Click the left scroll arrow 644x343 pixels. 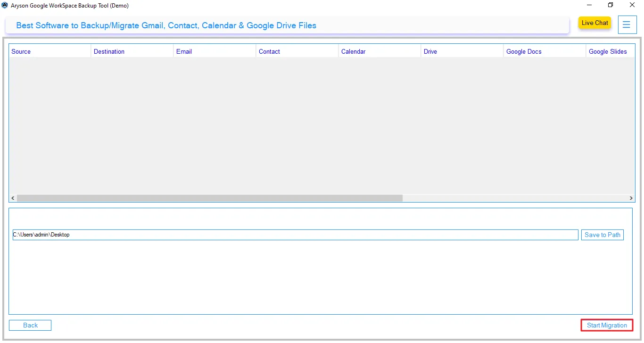pos(12,198)
